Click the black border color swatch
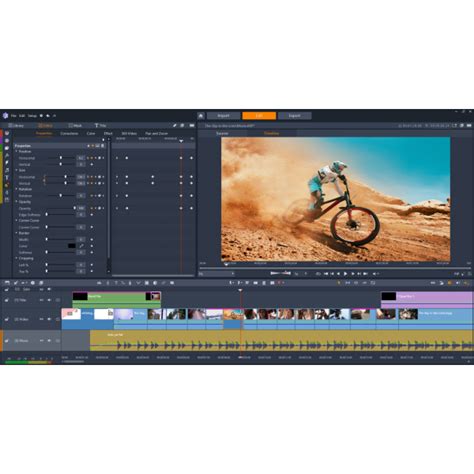This screenshot has height=474, width=474. pyautogui.click(x=72, y=246)
